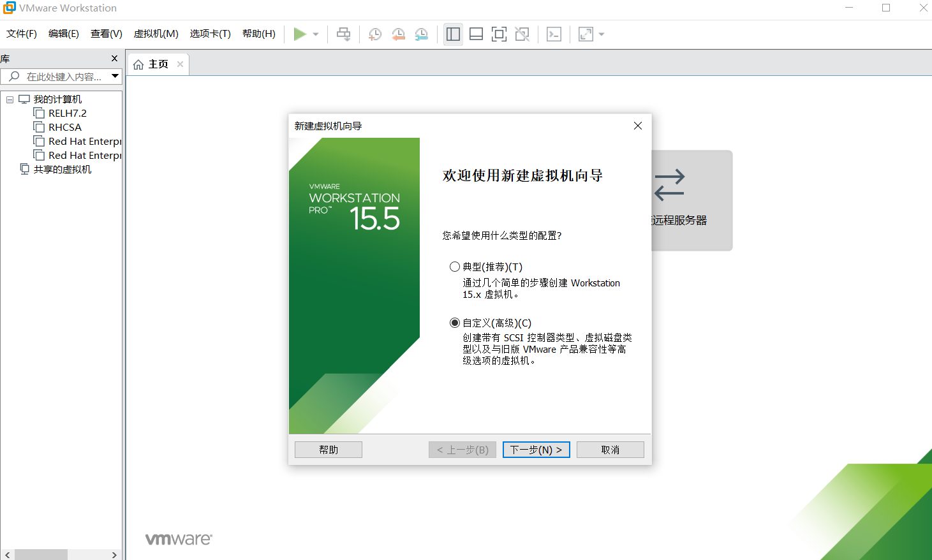Open the snapshot manager icon
This screenshot has width=932, height=560.
pyautogui.click(x=421, y=34)
